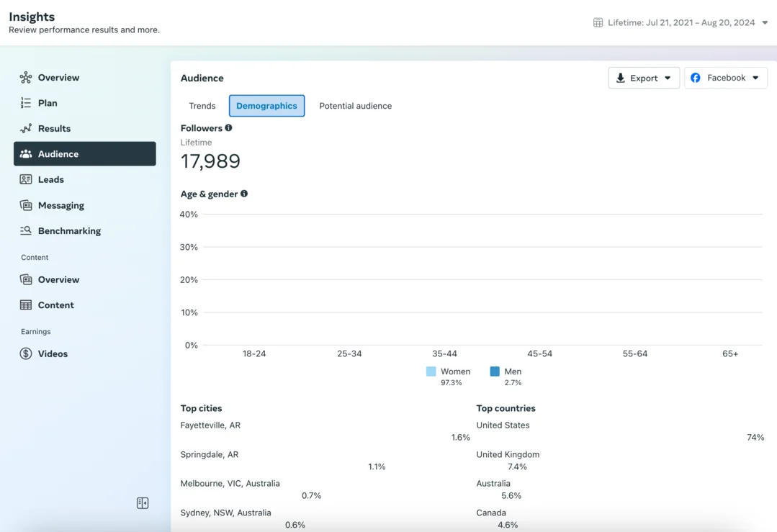Click the Content table grid icon

(26, 305)
